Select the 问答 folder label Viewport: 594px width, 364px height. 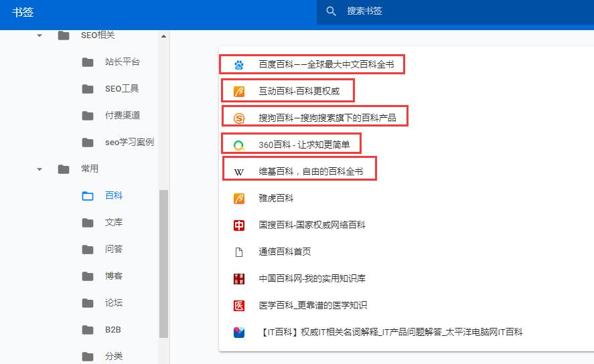[114, 249]
